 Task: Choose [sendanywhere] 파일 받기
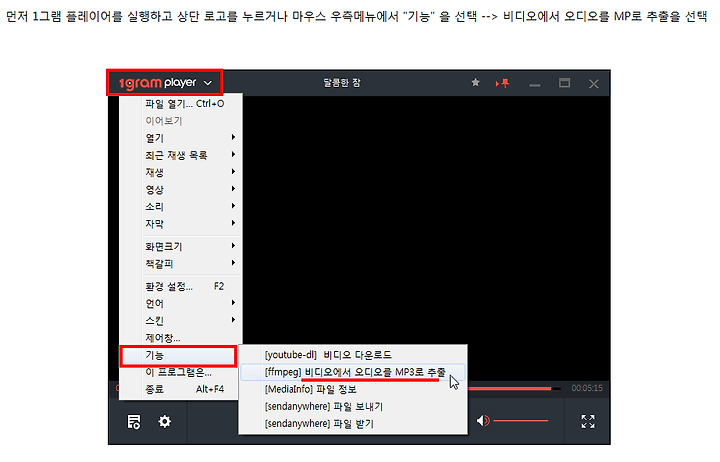(353, 423)
